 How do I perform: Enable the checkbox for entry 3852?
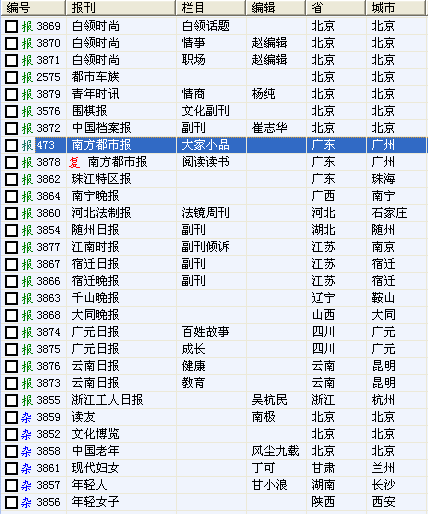click(x=12, y=434)
